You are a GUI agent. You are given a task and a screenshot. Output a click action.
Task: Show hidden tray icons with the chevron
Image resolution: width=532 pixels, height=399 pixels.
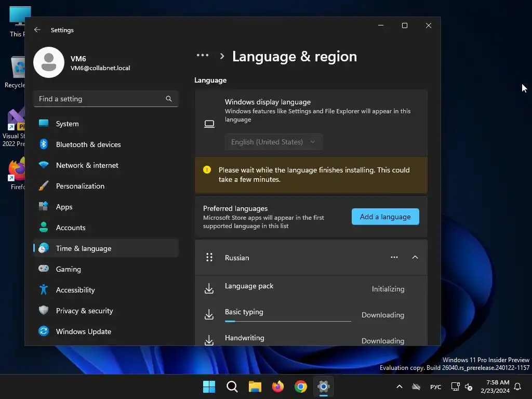click(x=400, y=387)
